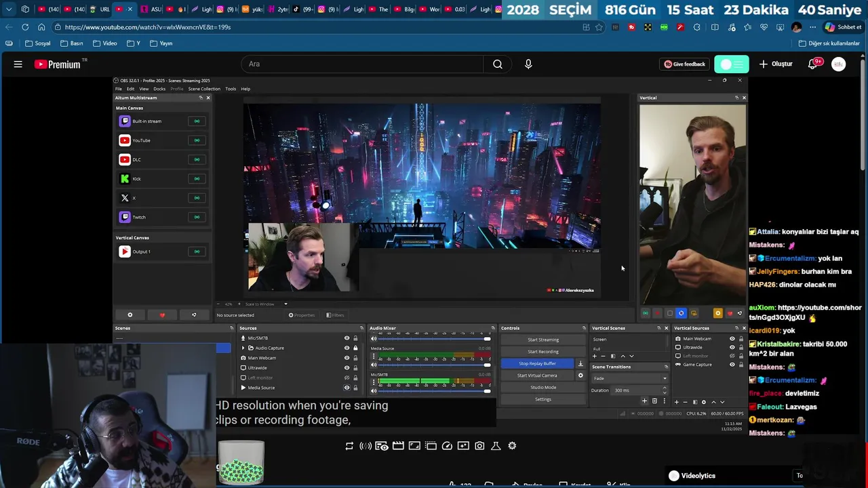Click Stop Replay Buffer button
Image resolution: width=868 pixels, height=488 pixels.
click(537, 363)
